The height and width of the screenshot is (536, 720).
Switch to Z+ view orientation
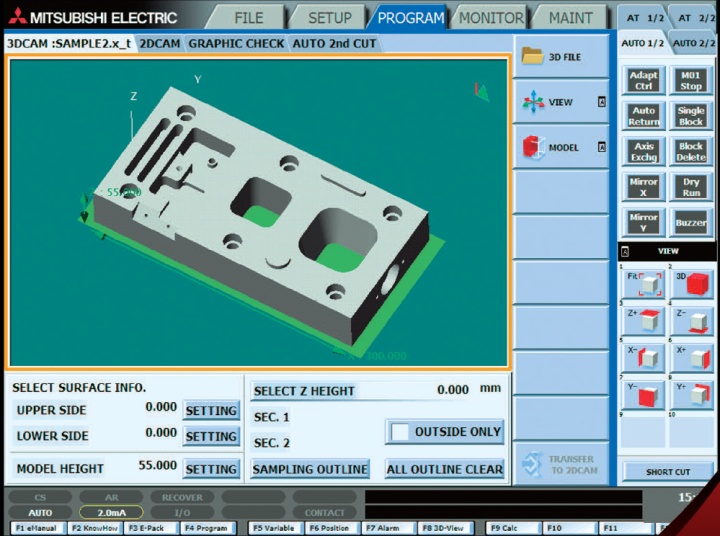(643, 320)
